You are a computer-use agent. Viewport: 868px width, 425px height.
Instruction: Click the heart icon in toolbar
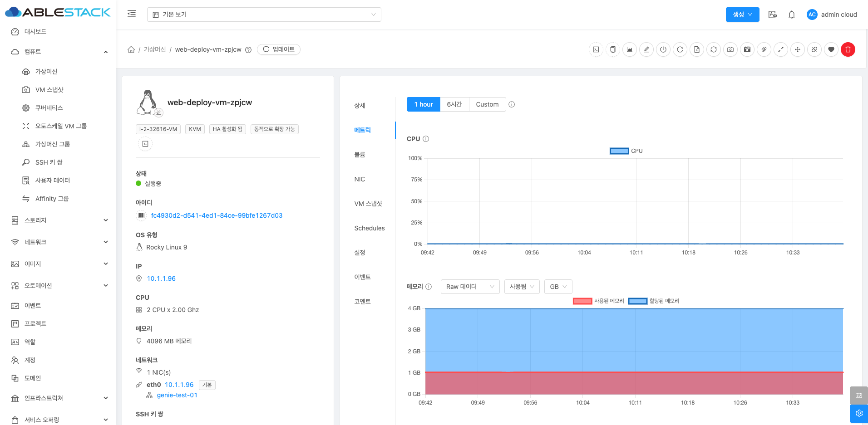[831, 49]
